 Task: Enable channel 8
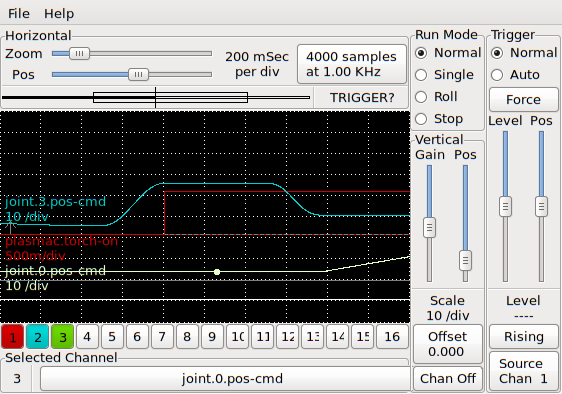click(187, 337)
